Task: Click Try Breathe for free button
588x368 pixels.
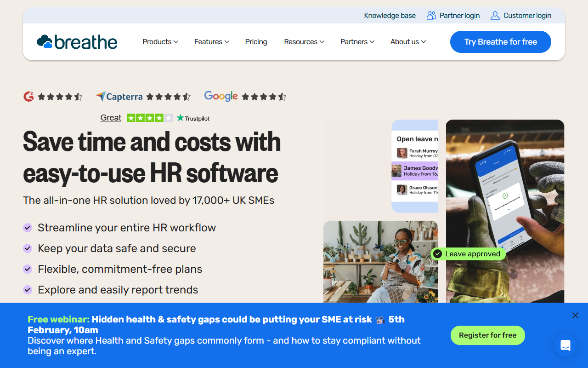Action: coord(501,42)
